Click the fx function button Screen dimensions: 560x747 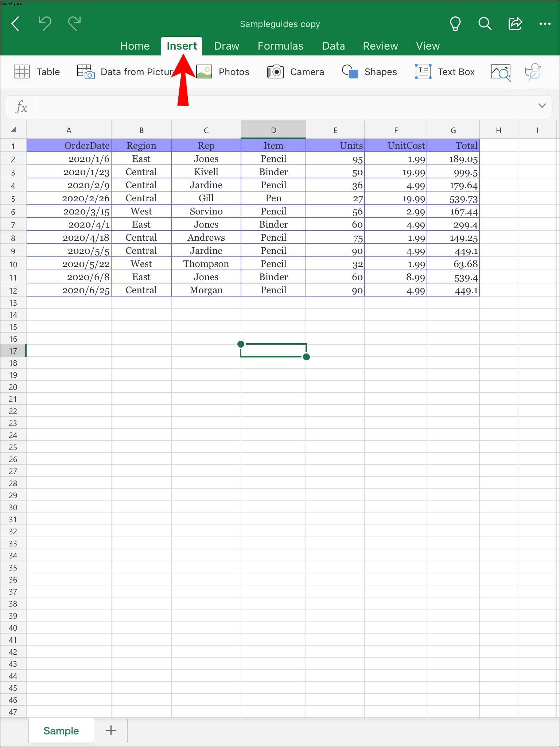[22, 107]
